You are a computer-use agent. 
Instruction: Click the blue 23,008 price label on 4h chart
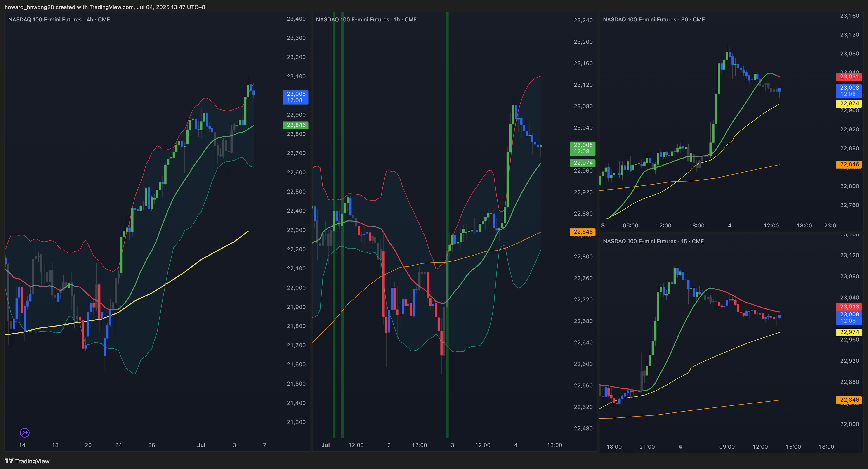click(295, 97)
